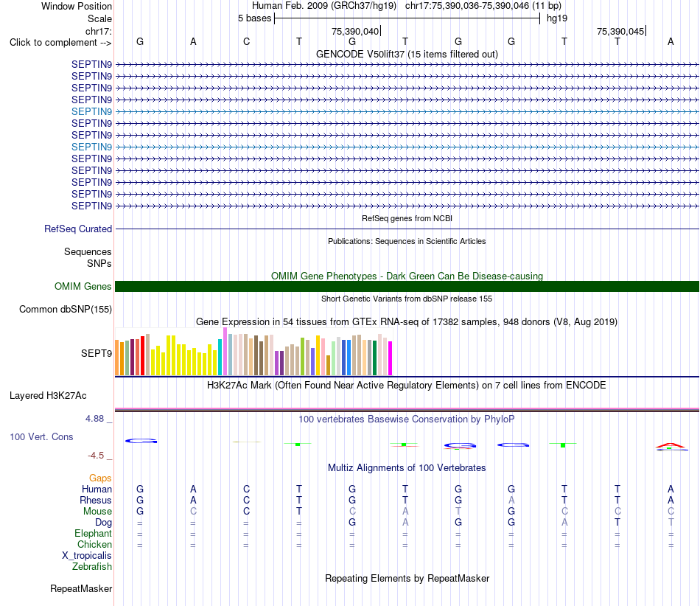Click the SEPT9 GTEx tissue bar chart
This screenshot has height=606, width=700.
253,352
